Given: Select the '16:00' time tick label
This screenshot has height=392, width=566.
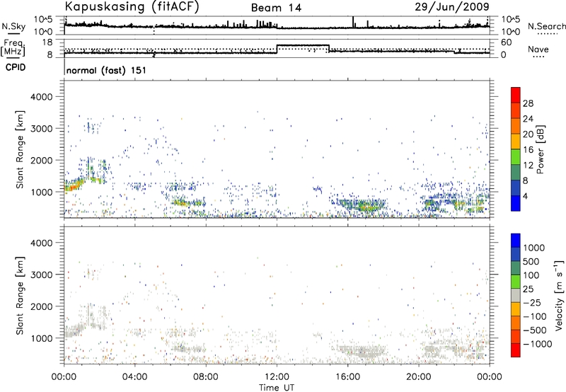Looking at the screenshot, I should click(x=347, y=377).
